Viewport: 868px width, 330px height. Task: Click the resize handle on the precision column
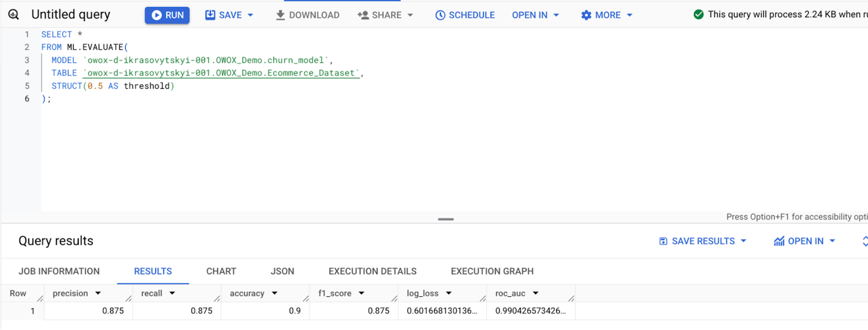click(x=129, y=297)
